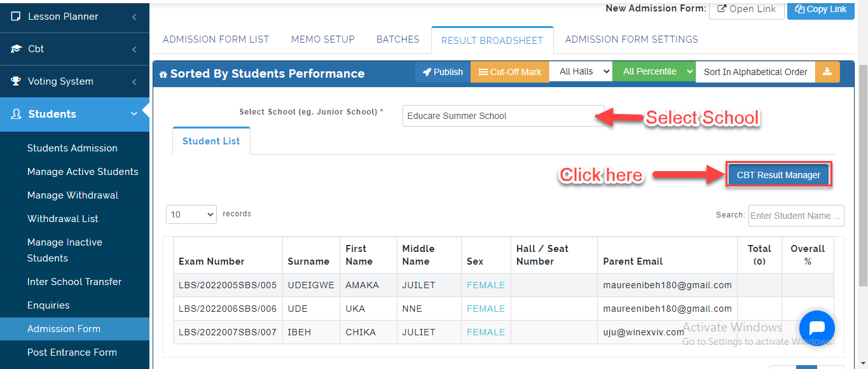Collapse the Students menu chevron
The width and height of the screenshot is (868, 369).
134,115
